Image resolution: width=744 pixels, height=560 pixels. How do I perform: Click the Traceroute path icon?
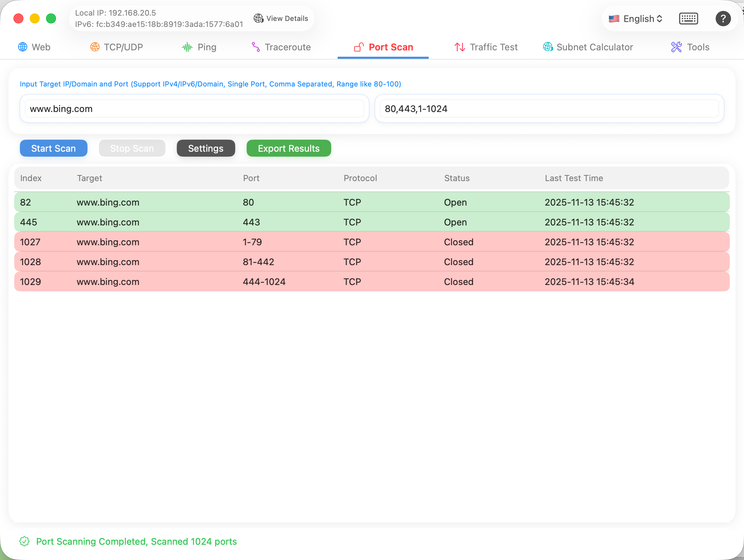tap(256, 47)
